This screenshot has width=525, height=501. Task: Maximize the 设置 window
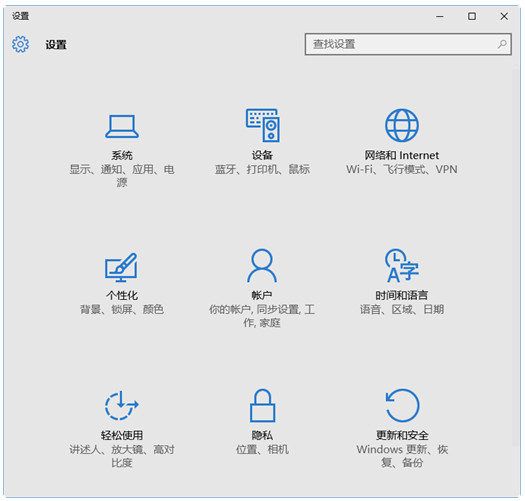[472, 16]
